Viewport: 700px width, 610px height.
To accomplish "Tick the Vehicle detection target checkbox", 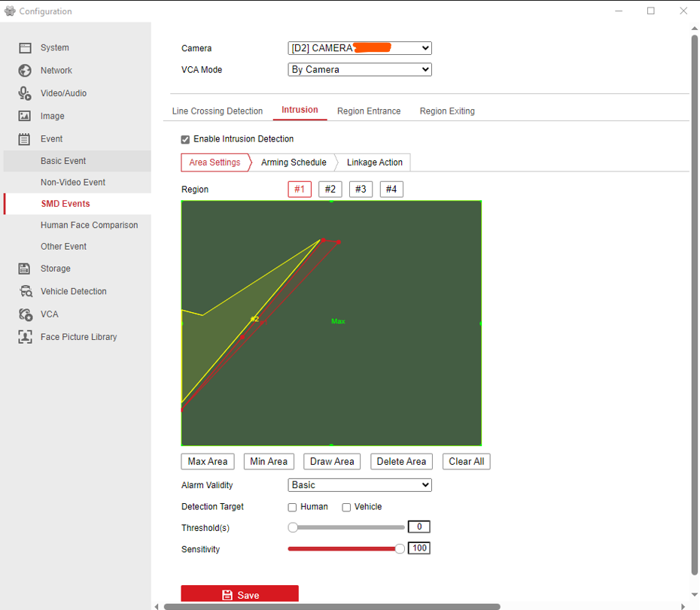I will (346, 508).
